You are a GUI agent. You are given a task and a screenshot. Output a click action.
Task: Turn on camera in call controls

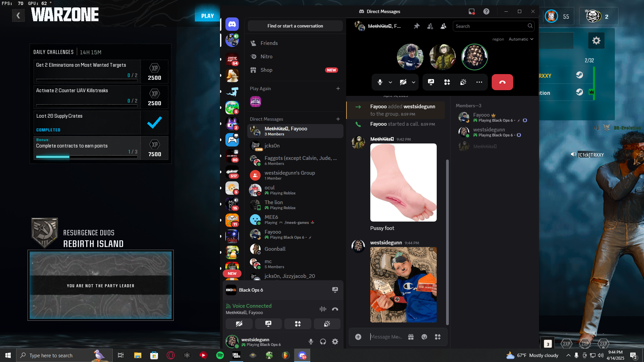[x=403, y=82]
